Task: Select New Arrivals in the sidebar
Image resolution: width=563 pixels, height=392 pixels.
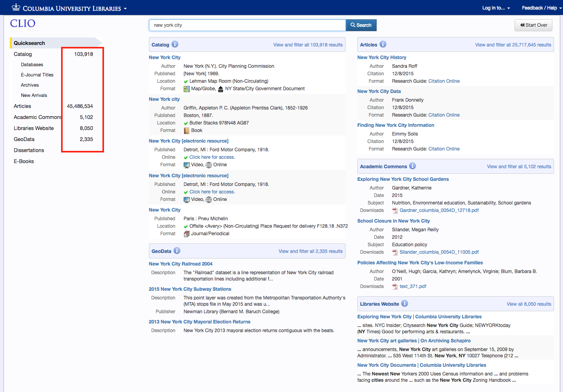Action: coord(34,95)
